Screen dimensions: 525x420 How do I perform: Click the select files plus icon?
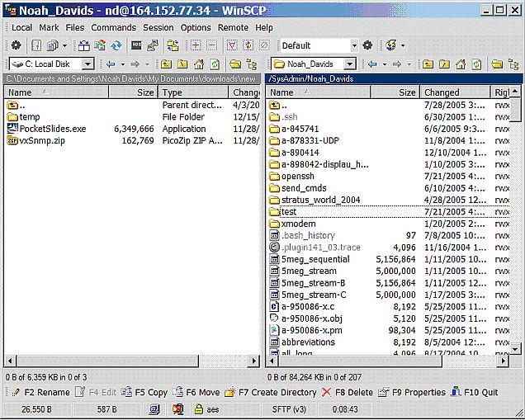tap(196, 45)
